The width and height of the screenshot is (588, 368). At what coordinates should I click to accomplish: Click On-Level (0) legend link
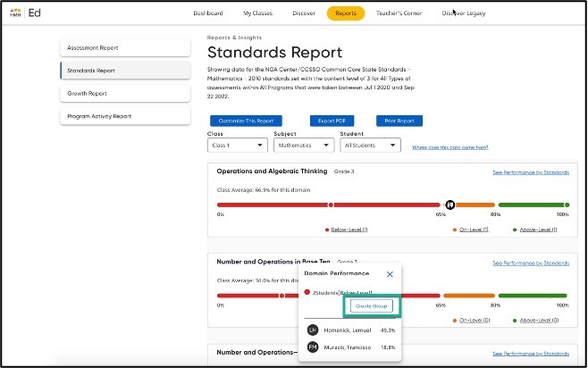[x=475, y=320]
